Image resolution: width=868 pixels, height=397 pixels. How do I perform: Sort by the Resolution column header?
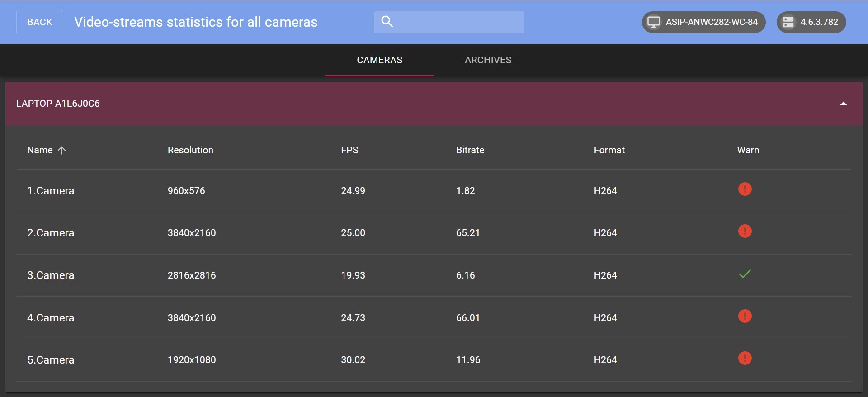tap(190, 150)
